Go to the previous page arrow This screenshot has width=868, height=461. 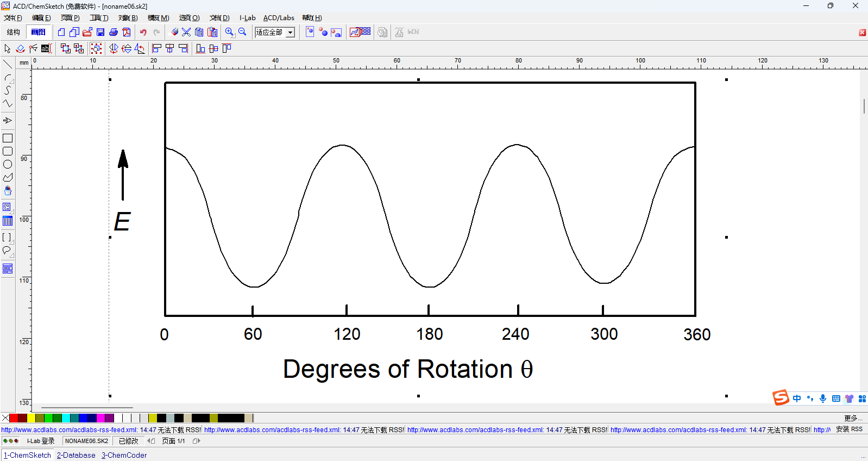(151, 441)
